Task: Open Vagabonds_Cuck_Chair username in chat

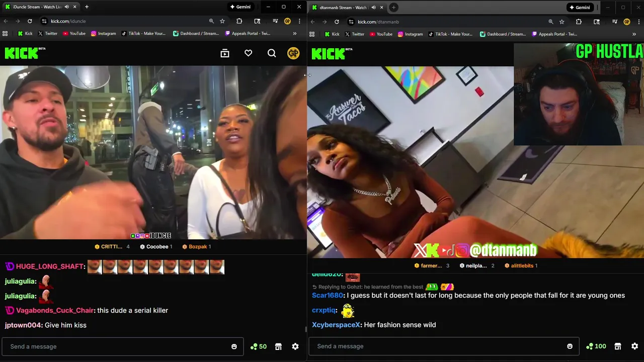Action: [55, 310]
